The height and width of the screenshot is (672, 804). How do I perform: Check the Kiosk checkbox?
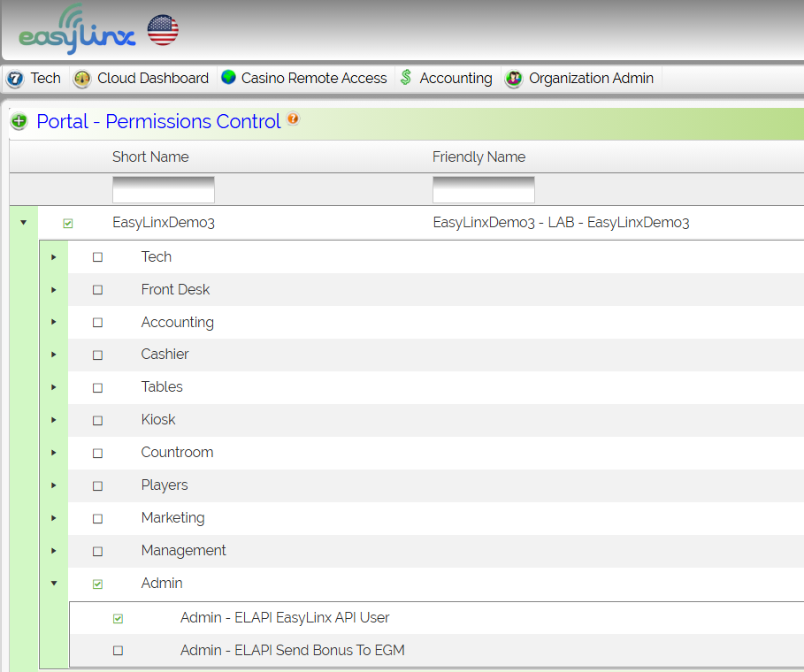pyautogui.click(x=97, y=421)
